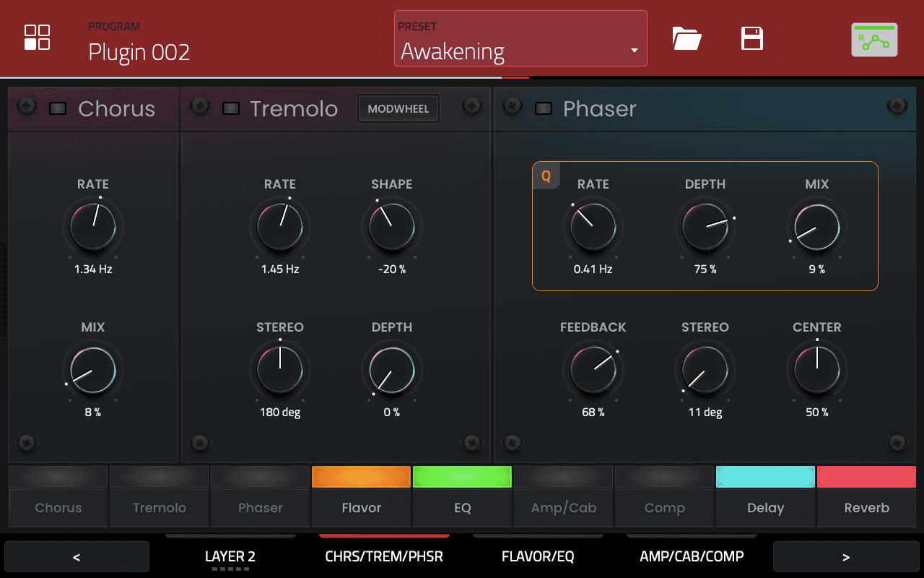Toggle the Chorus power switch
Viewport: 924px width, 578px height.
[x=57, y=108]
